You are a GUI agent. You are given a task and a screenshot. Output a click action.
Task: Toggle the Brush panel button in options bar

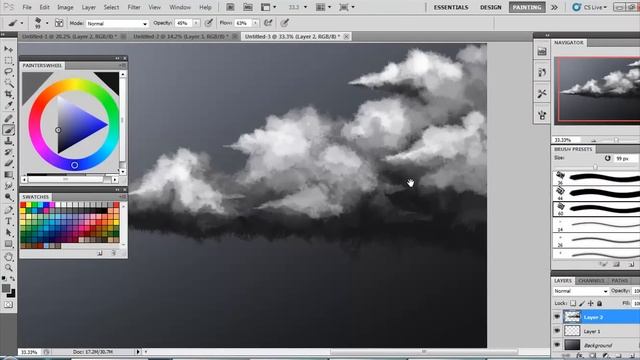[x=59, y=23]
